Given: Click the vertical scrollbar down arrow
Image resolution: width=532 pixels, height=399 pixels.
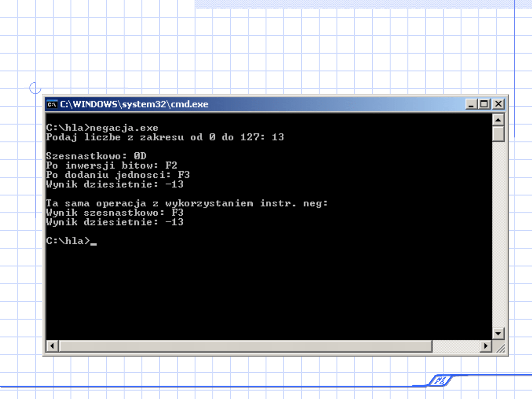Looking at the screenshot, I should (x=499, y=333).
